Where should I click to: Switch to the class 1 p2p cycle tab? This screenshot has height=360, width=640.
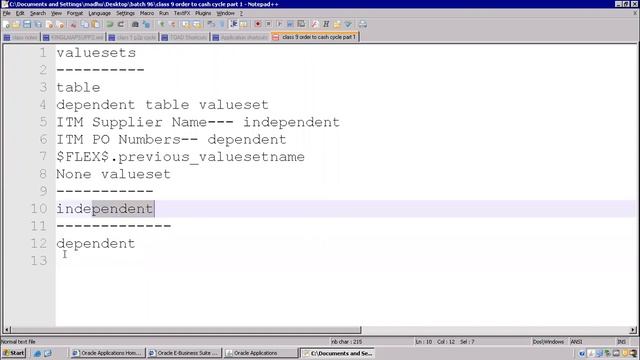(132, 37)
